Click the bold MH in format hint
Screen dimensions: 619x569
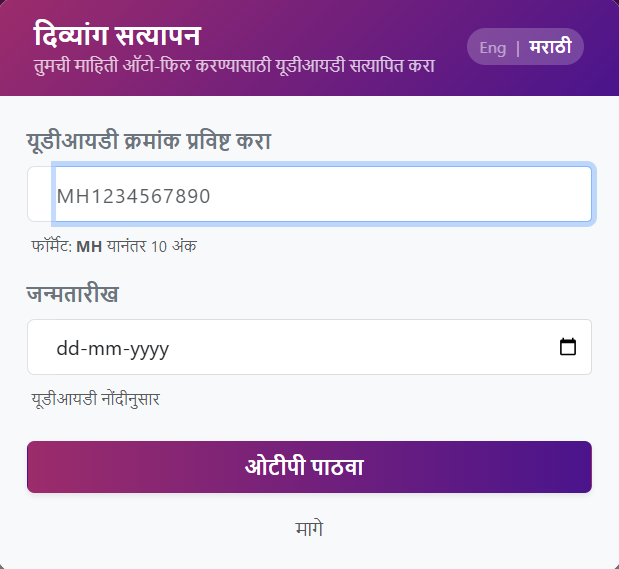[x=89, y=246]
